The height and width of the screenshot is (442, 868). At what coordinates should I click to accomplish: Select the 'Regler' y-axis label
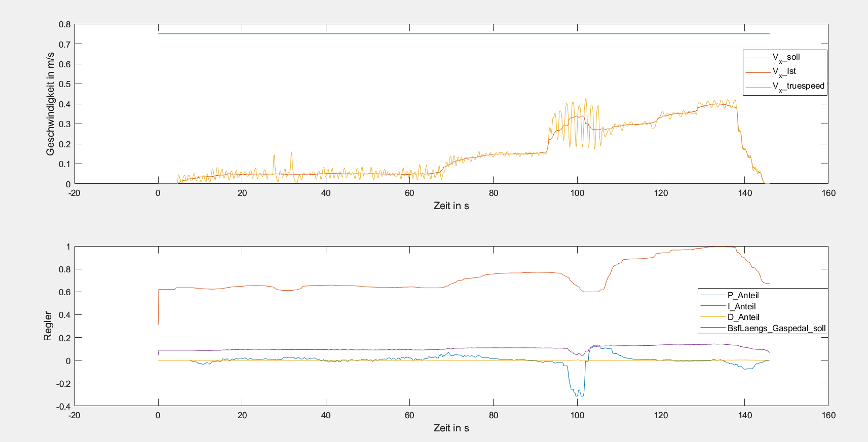tap(48, 326)
